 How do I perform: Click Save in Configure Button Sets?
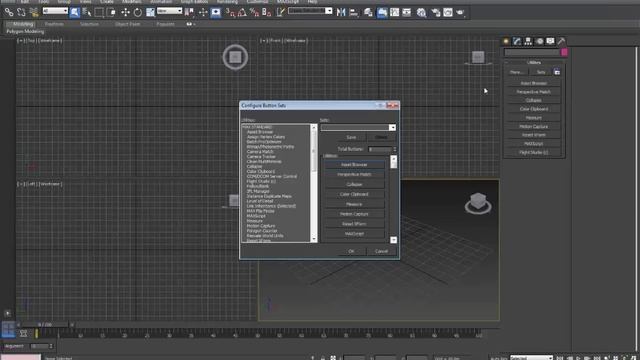point(351,137)
